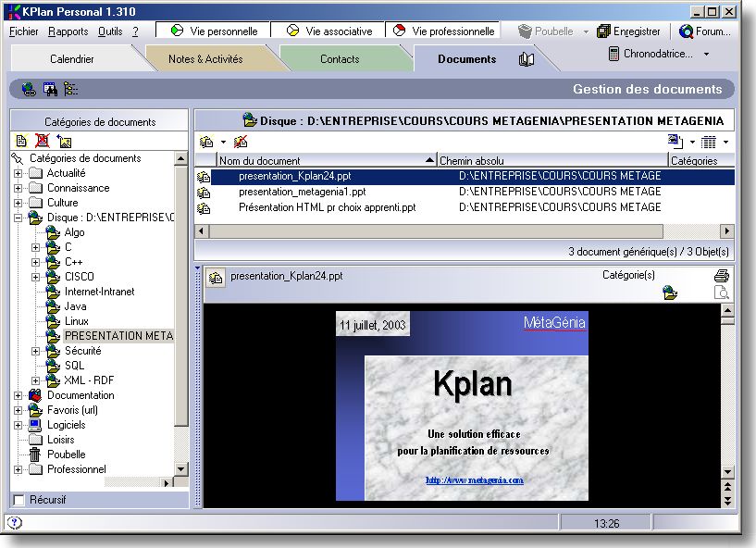Switch to the Notes & Activités tab
Viewport: 756px width, 548px height.
click(205, 59)
